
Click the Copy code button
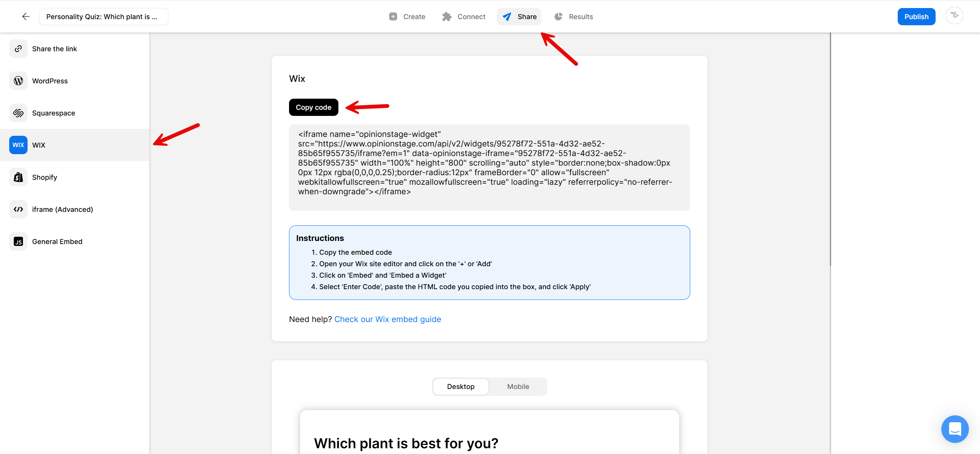[x=313, y=107]
